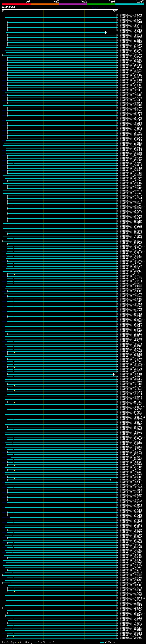
Task: Click the query end position label 563
Action: pos(115,11)
